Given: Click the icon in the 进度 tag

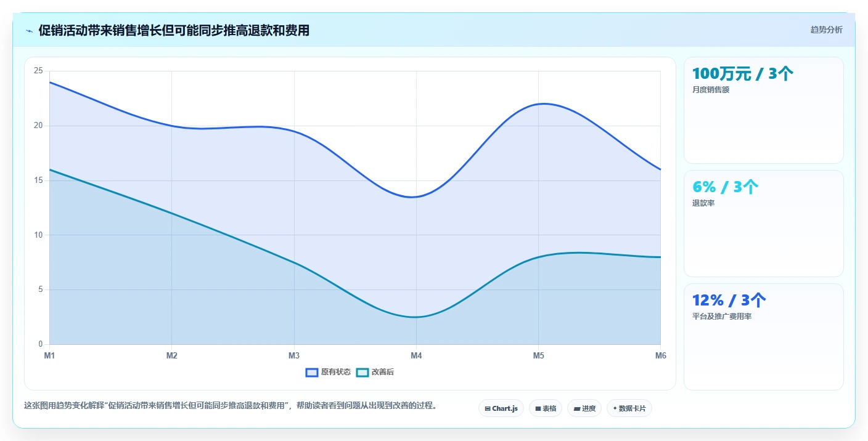Looking at the screenshot, I should [576, 408].
